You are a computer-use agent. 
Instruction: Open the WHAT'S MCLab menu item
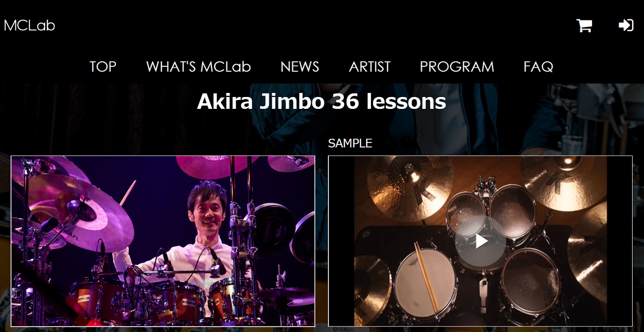[x=199, y=67]
